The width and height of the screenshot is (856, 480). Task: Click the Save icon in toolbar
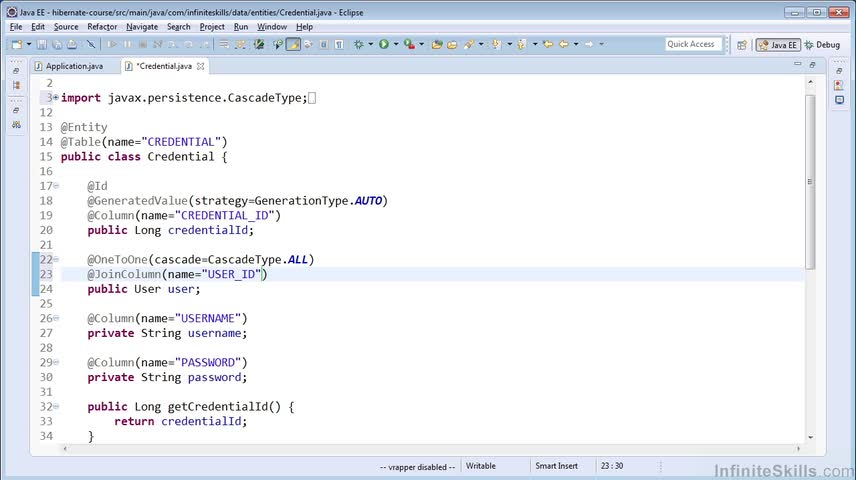coord(41,44)
